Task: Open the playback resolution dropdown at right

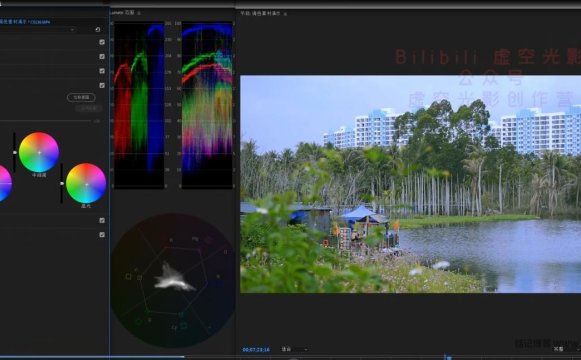Action: click(x=567, y=349)
